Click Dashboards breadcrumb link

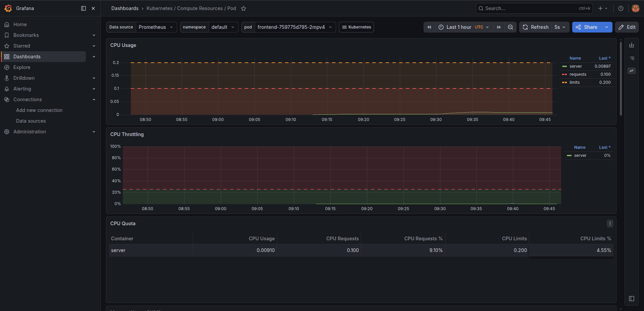[x=125, y=8]
